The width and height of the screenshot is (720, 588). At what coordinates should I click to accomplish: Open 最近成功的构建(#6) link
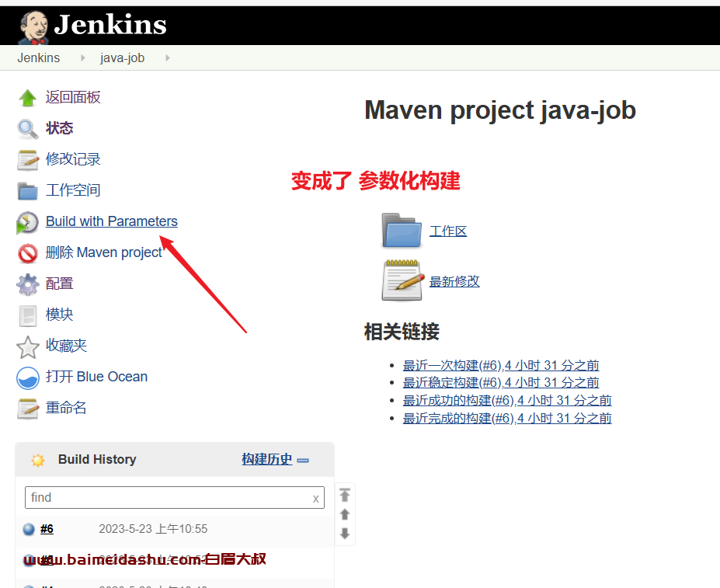507,401
